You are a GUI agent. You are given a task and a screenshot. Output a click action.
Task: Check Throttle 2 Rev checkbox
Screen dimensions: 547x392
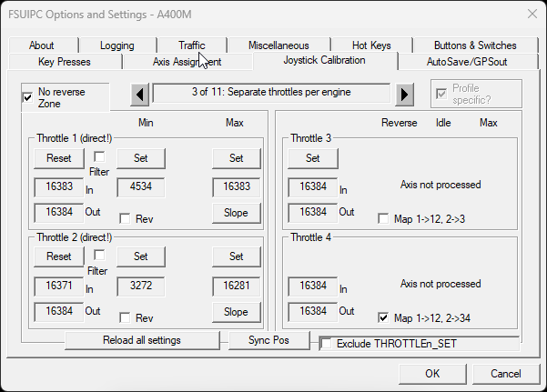[125, 317]
